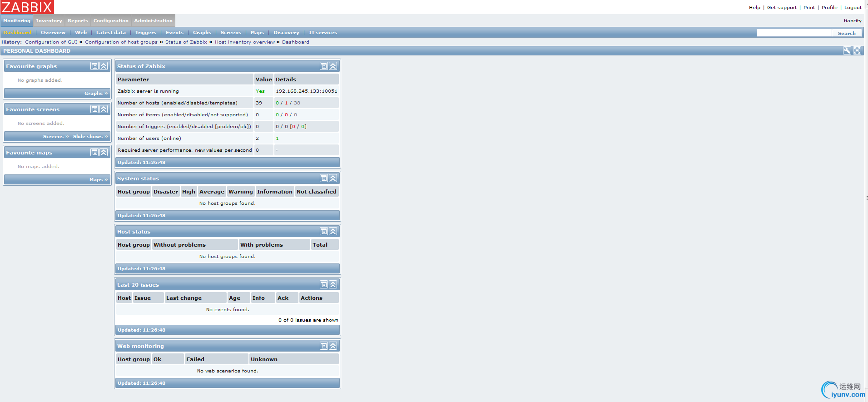Open the Inventory main tab
This screenshot has width=868, height=402.
click(49, 21)
